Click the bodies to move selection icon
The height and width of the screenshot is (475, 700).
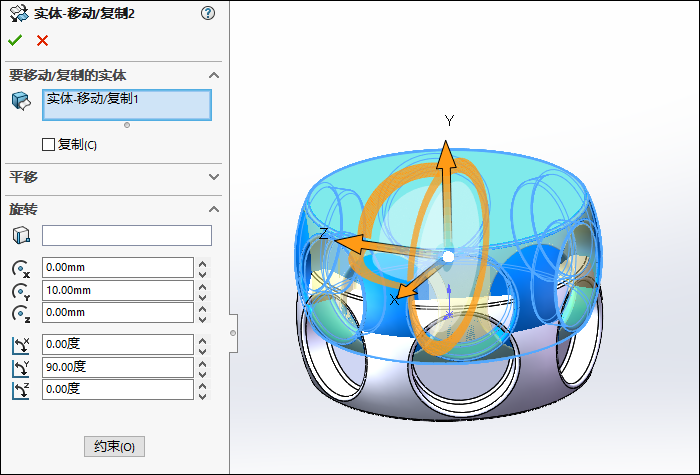pyautogui.click(x=21, y=101)
